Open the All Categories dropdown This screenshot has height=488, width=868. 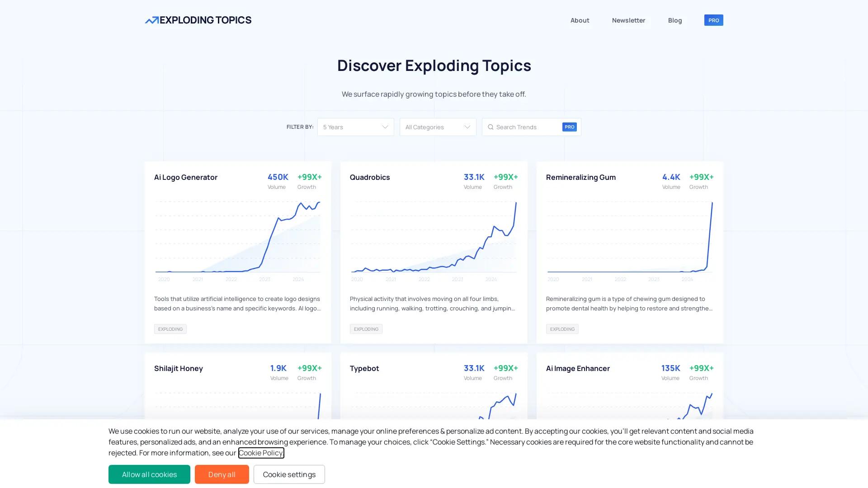(x=438, y=127)
